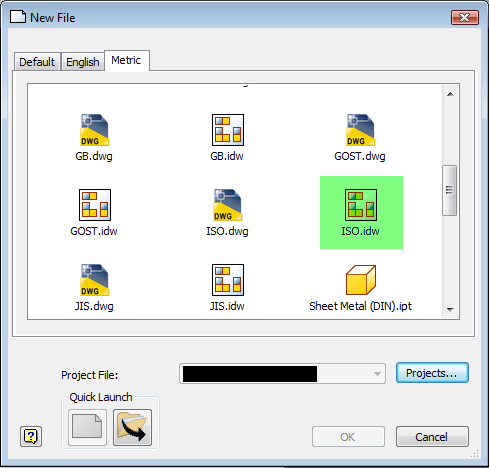The height and width of the screenshot is (468, 489).
Task: Click the Quick Launch open folder icon
Action: (132, 427)
